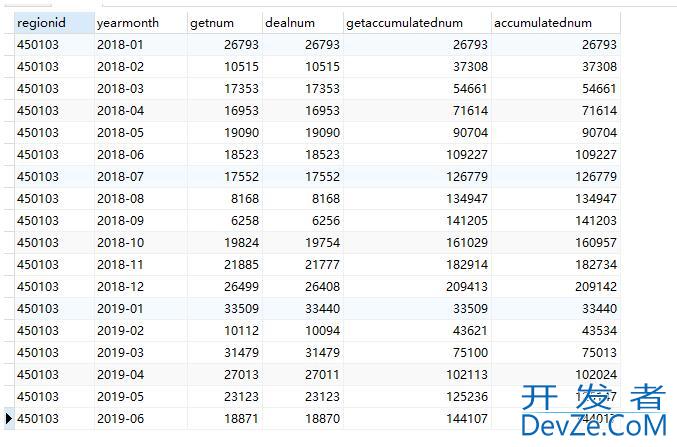
Task: Click dealnum value 21777
Action: 303,265
